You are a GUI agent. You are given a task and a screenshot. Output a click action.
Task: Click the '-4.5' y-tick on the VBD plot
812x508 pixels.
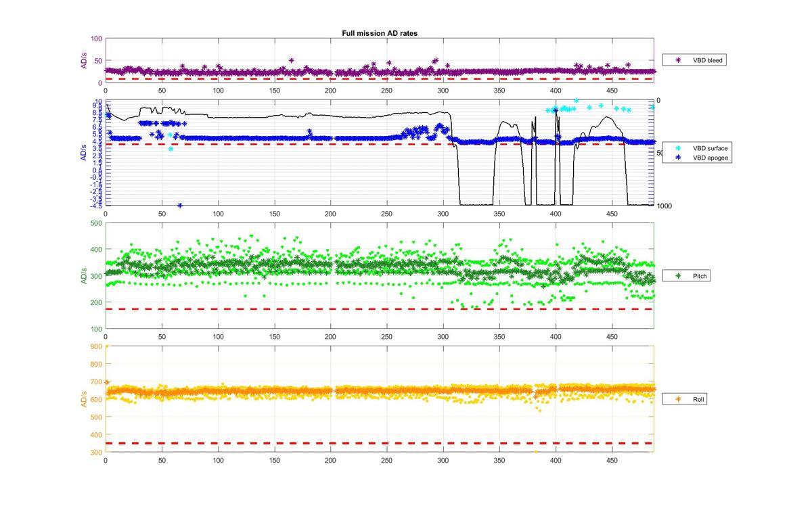(x=95, y=205)
